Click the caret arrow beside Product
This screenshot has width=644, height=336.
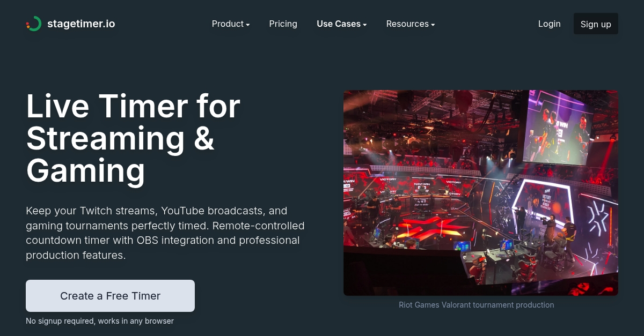coord(248,25)
